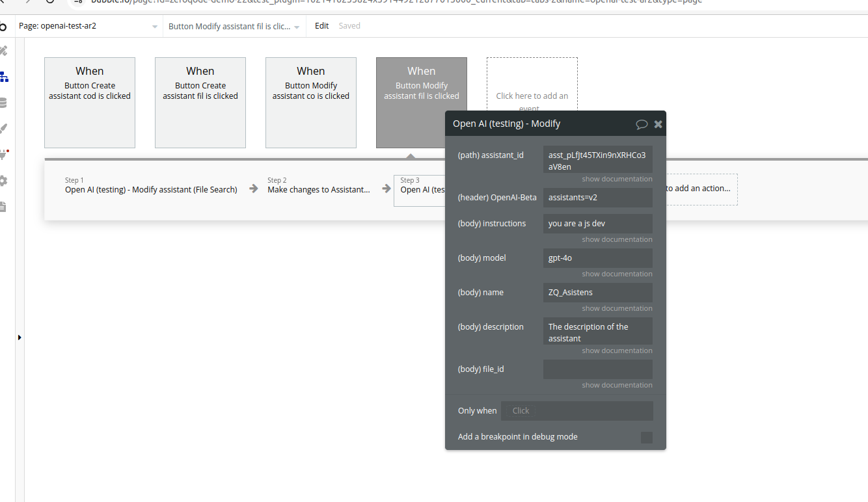The height and width of the screenshot is (502, 868).
Task: Click the (body) model label
Action: click(x=481, y=258)
